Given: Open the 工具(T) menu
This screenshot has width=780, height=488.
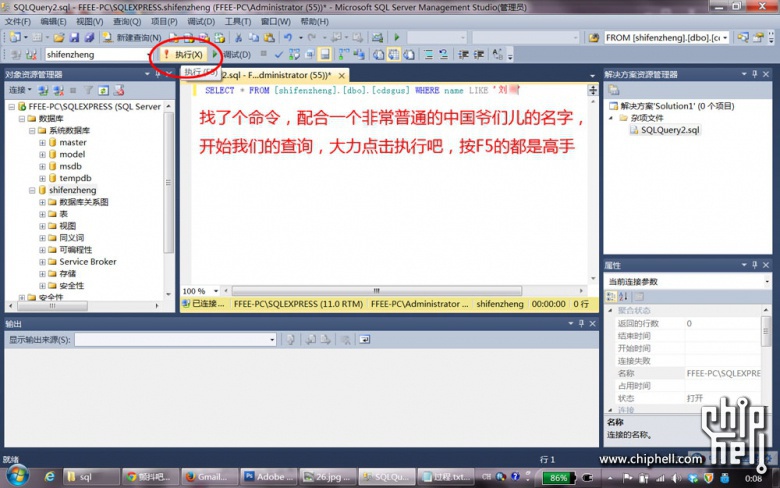Looking at the screenshot, I should [x=238, y=21].
